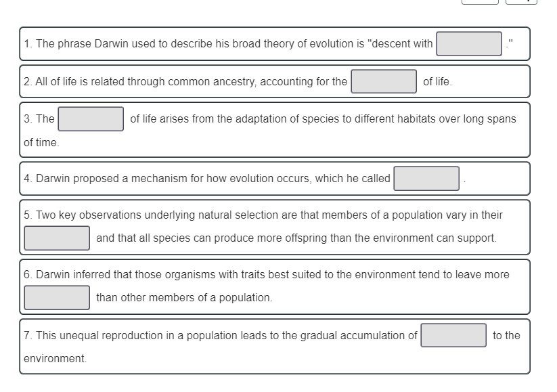
Task: Click the trailing "of time." text in sentence 3
Action: (41, 143)
